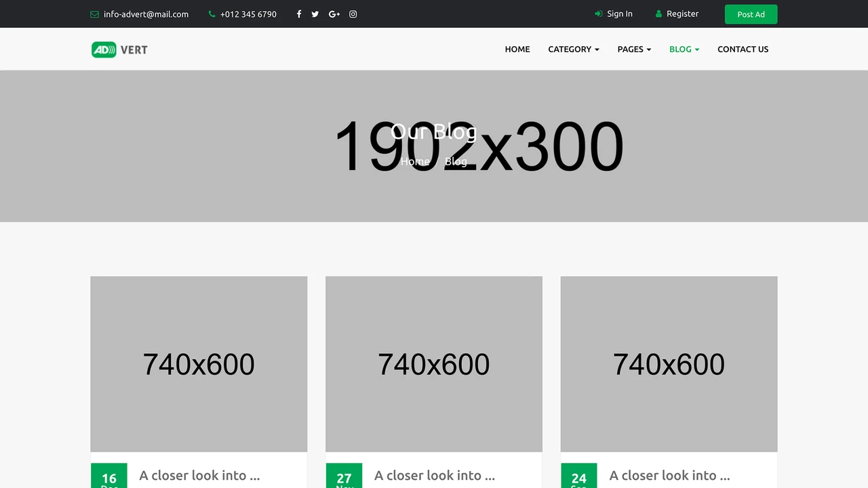Click the Post Ad button
Image resolution: width=868 pixels, height=488 pixels.
pyautogui.click(x=751, y=14)
